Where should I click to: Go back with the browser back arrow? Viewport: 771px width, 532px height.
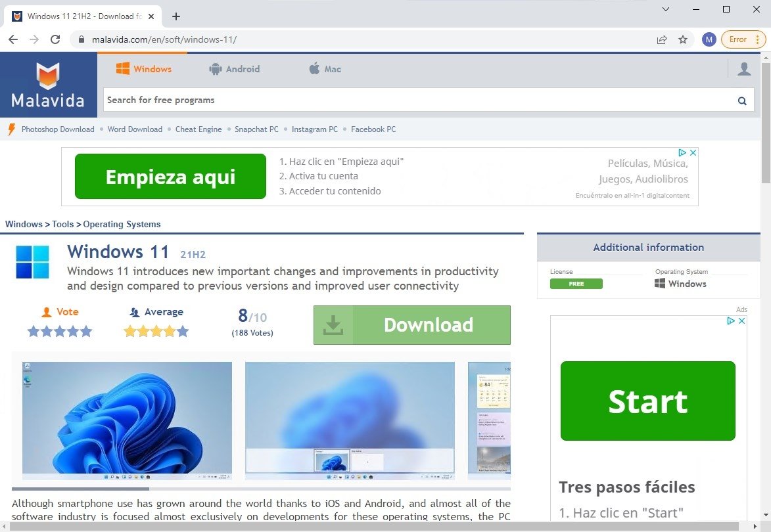pos(13,39)
